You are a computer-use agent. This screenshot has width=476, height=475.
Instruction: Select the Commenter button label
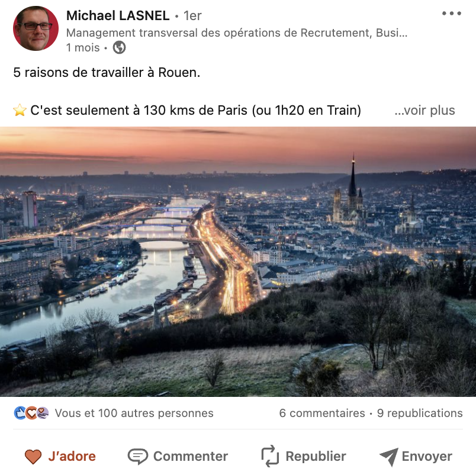(x=191, y=456)
